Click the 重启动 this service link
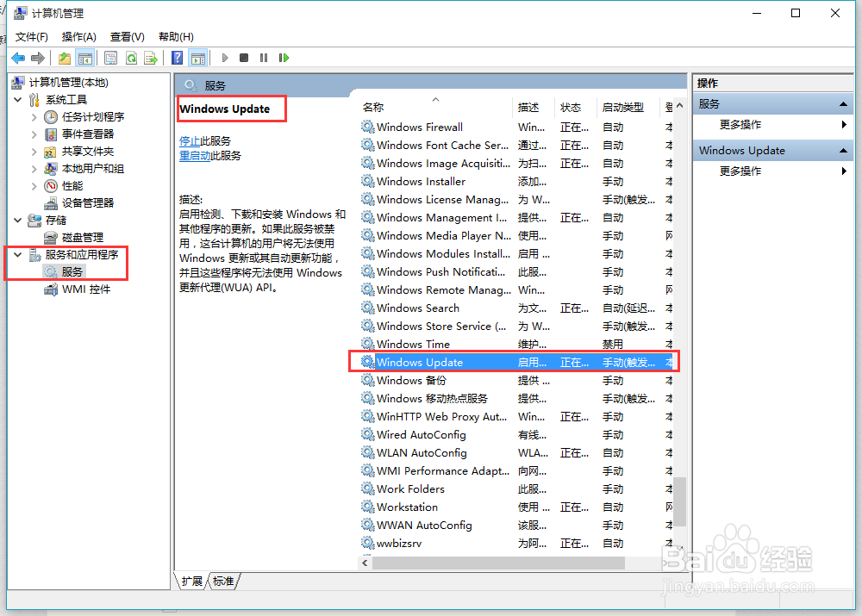The image size is (862, 616). pyautogui.click(x=195, y=156)
